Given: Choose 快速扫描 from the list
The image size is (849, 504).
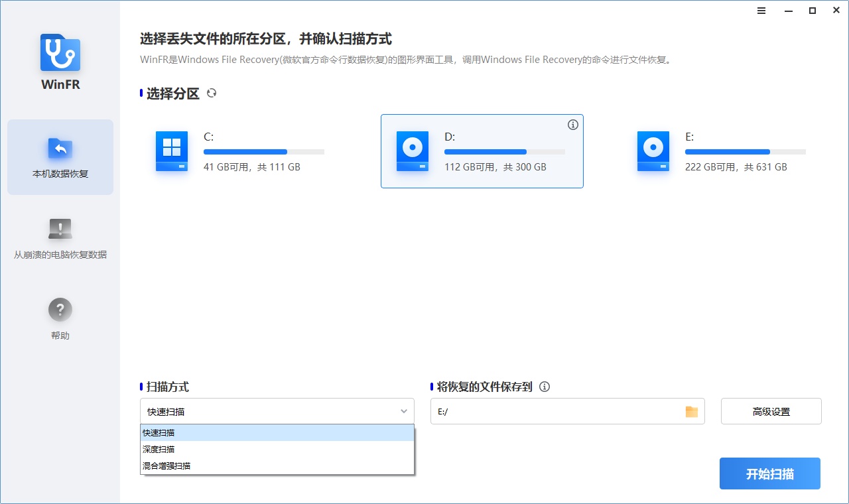Looking at the screenshot, I should 277,432.
